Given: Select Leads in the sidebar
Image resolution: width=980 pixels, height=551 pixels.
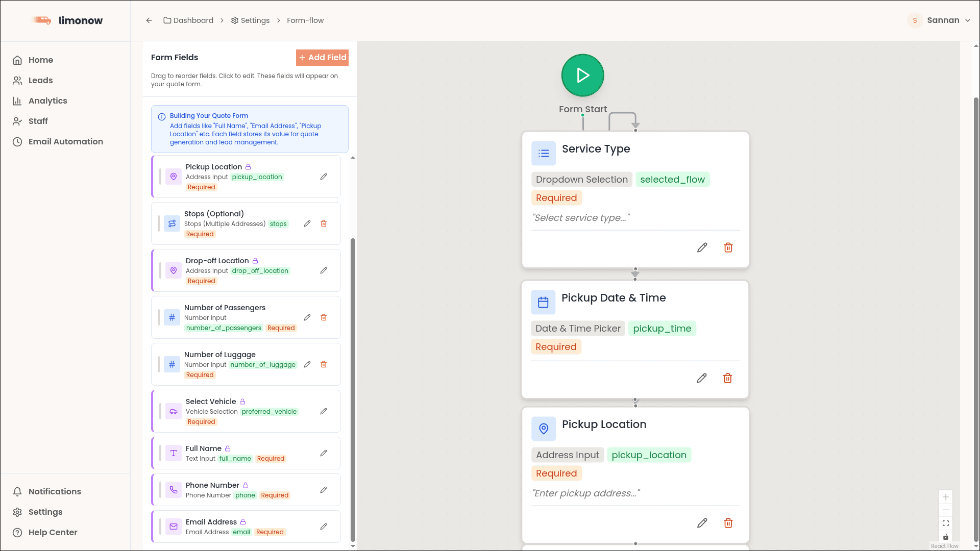Looking at the screenshot, I should point(41,80).
